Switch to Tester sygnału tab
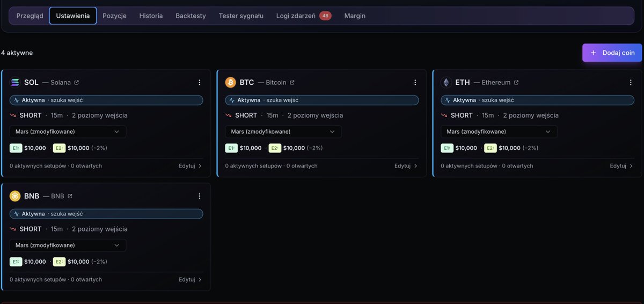This screenshot has height=304, width=644. (241, 16)
